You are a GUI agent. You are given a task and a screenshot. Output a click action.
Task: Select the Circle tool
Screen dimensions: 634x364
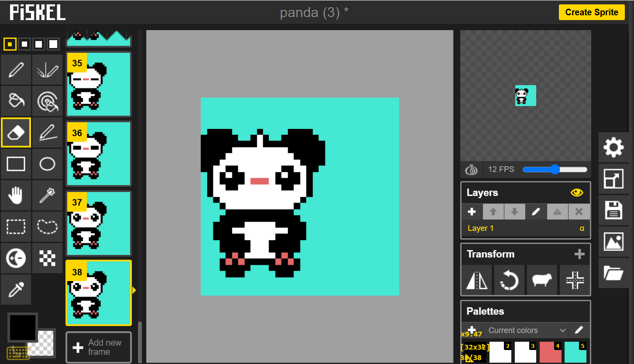(48, 164)
